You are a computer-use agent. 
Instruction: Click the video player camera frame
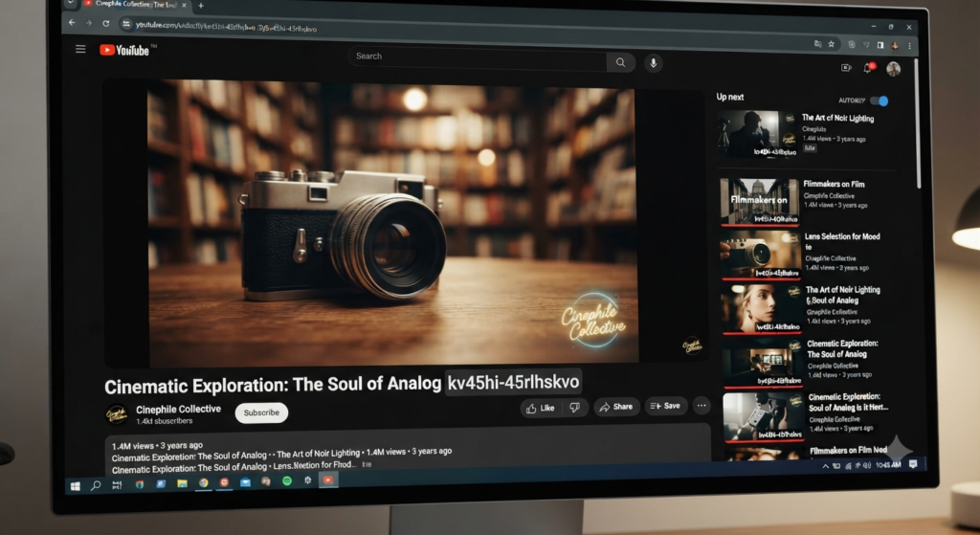pyautogui.click(x=393, y=224)
